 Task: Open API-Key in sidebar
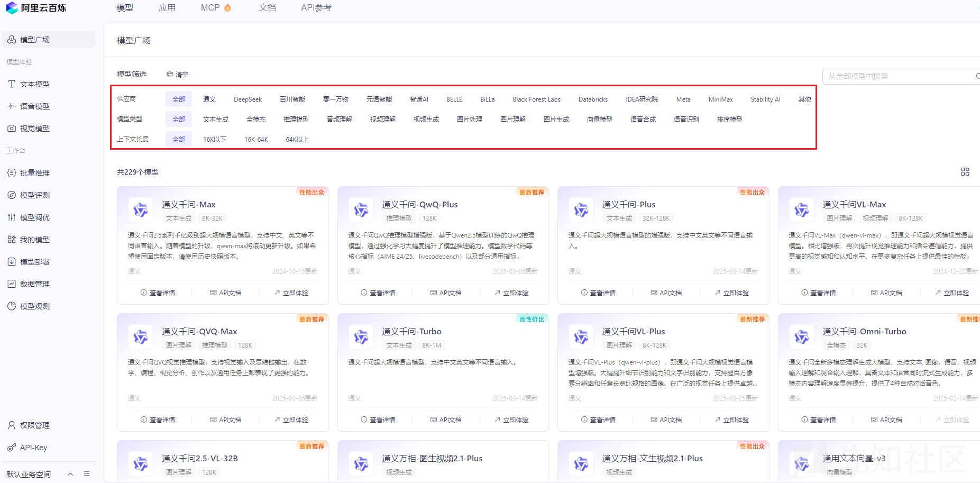(x=33, y=448)
